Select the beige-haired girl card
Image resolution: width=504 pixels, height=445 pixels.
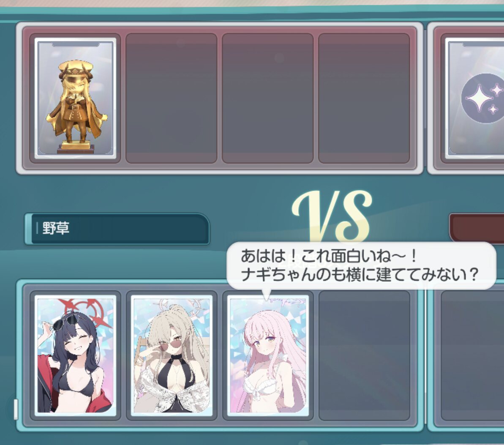pyautogui.click(x=172, y=355)
